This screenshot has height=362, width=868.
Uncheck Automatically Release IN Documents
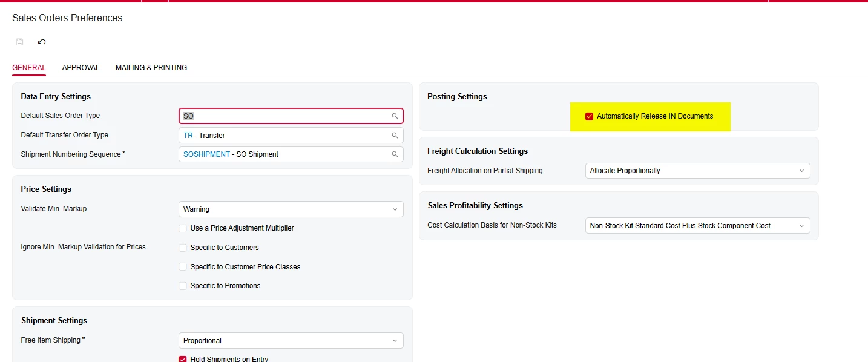[589, 116]
